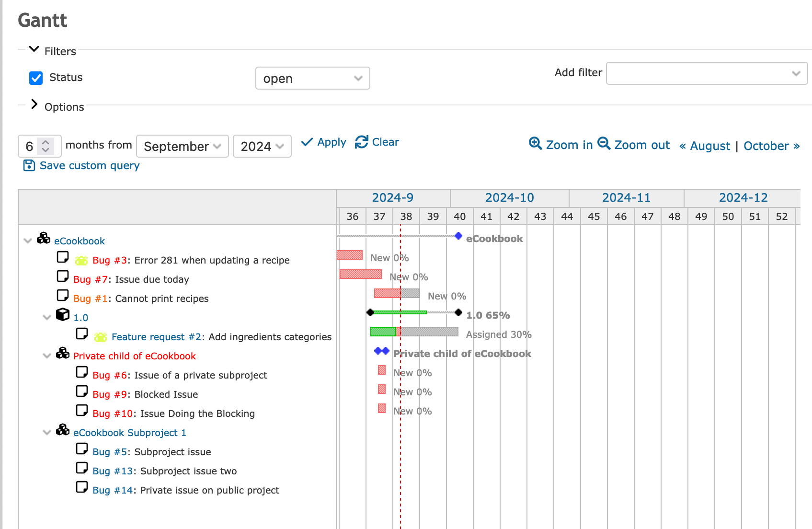812x529 pixels.
Task: Click the Apply checkmark icon
Action: pos(307,142)
